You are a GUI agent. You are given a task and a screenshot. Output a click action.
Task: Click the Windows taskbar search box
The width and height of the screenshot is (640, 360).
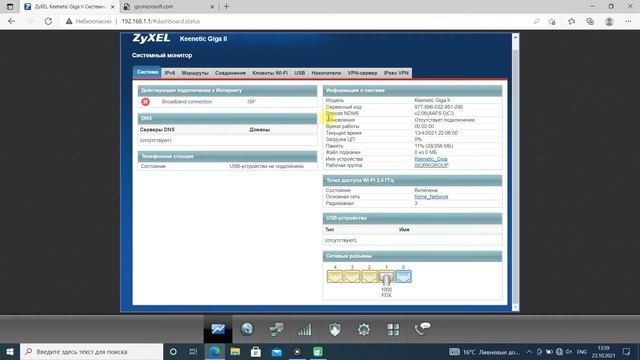(91, 351)
